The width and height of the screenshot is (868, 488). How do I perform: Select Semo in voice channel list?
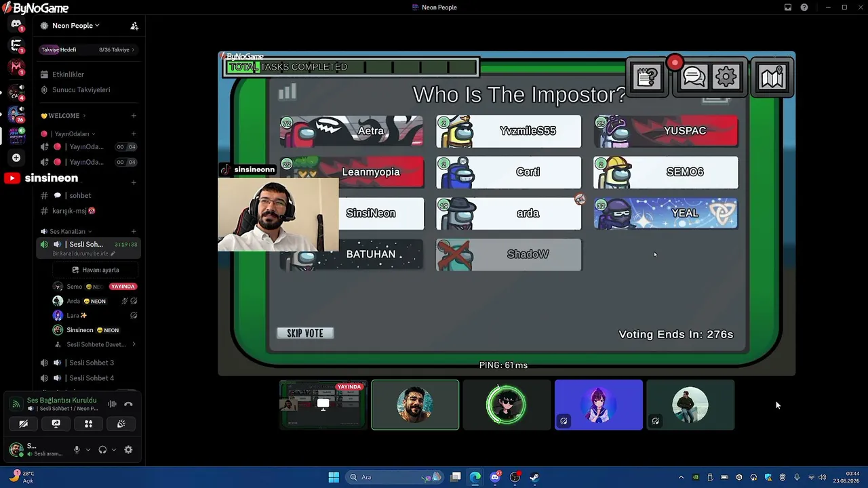coord(95,287)
